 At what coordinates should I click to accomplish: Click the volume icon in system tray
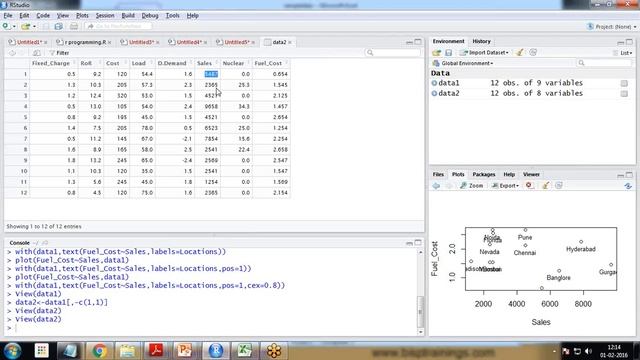[588, 351]
